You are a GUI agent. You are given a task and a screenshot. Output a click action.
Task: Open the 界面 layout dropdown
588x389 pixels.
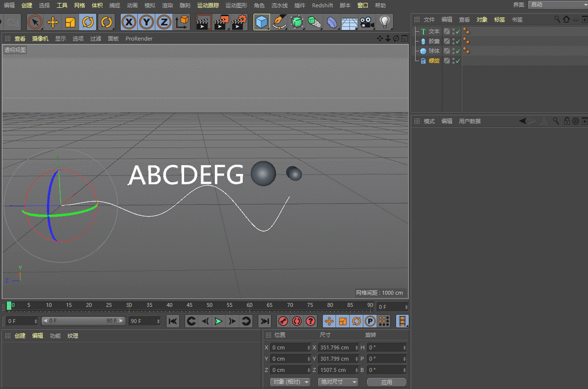[x=557, y=5]
